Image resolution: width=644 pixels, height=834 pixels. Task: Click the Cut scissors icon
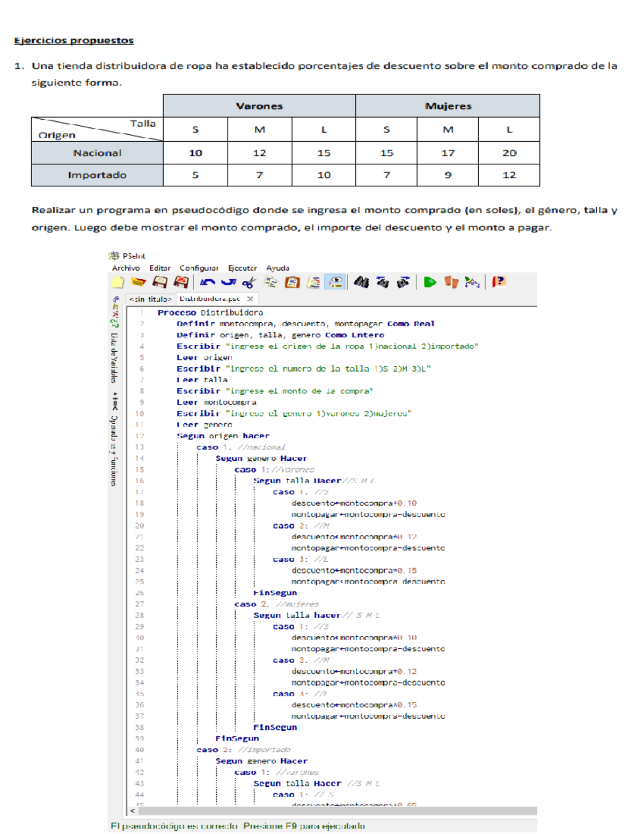tap(248, 282)
